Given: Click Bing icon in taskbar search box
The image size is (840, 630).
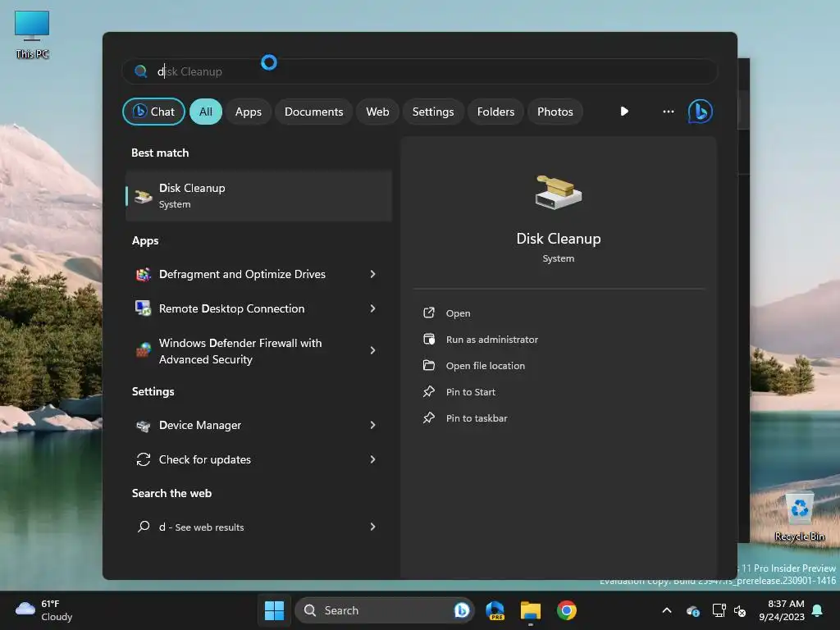Looking at the screenshot, I should tap(462, 610).
